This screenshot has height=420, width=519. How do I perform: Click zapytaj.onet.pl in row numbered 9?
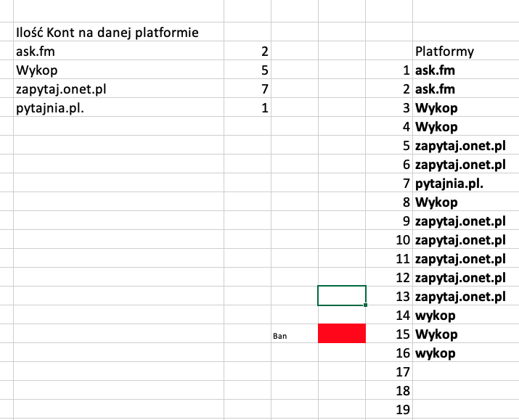pyautogui.click(x=466, y=221)
